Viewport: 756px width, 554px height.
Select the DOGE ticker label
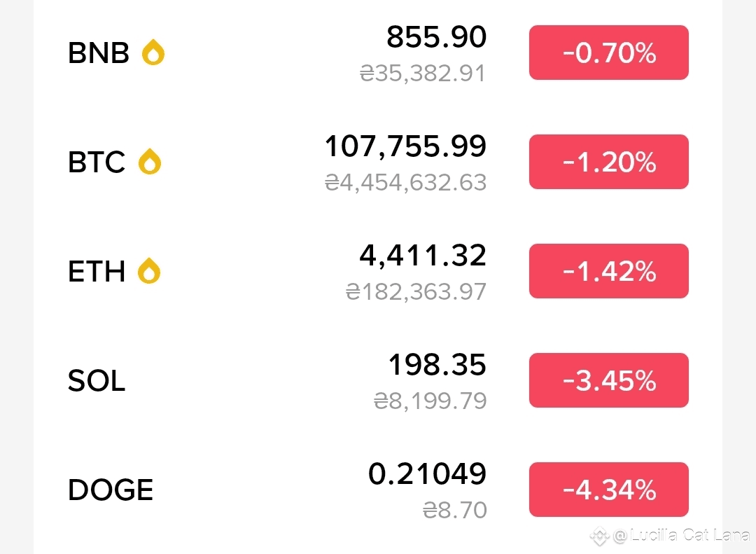(111, 490)
